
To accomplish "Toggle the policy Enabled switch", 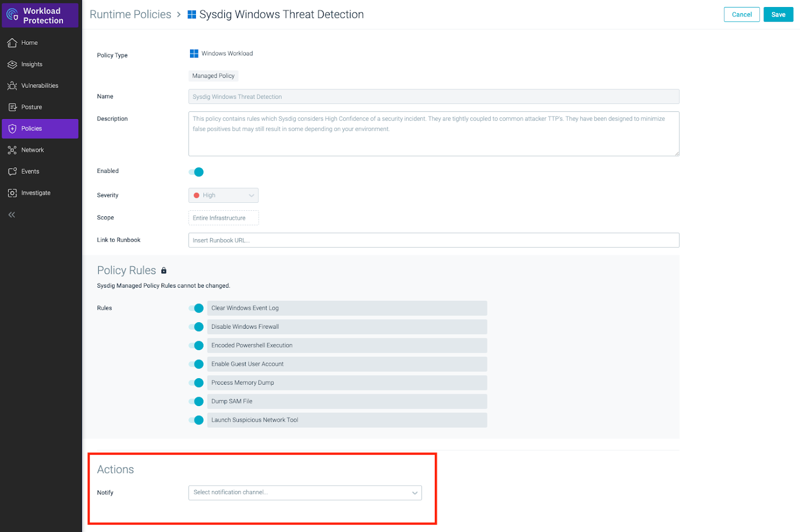I will click(196, 172).
